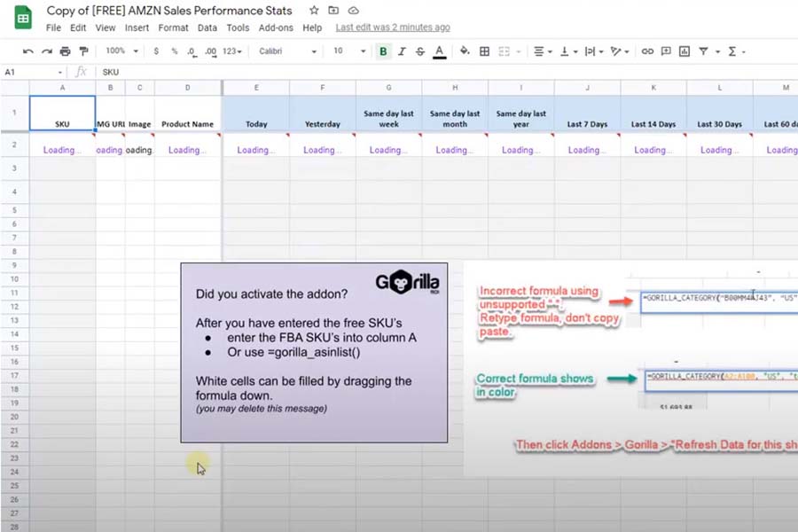Insert a link

(x=647, y=51)
